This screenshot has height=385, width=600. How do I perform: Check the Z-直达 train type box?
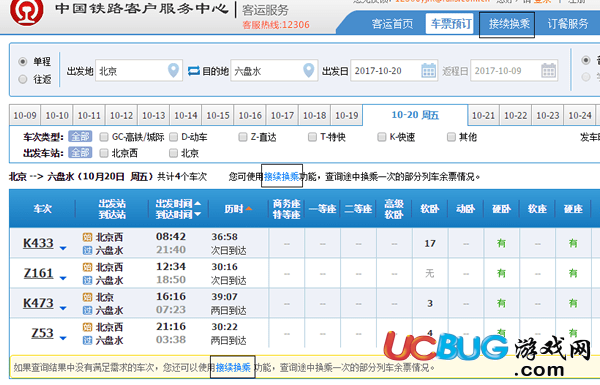(243, 137)
